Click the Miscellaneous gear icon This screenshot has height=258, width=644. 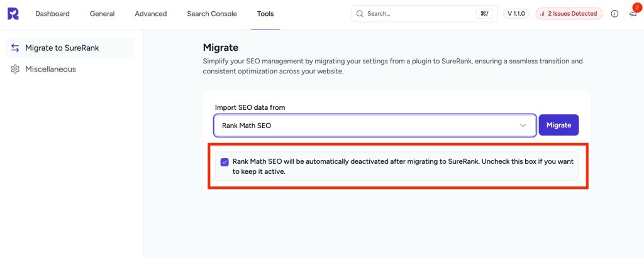tap(15, 69)
